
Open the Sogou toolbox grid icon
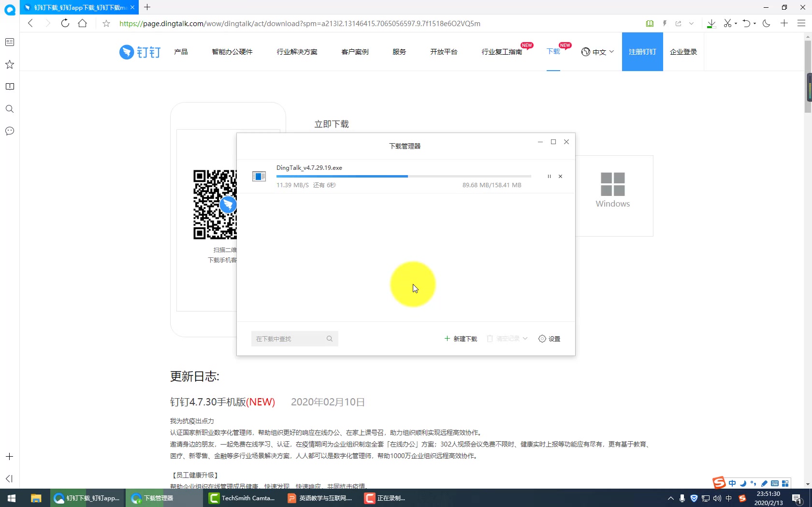785,483
